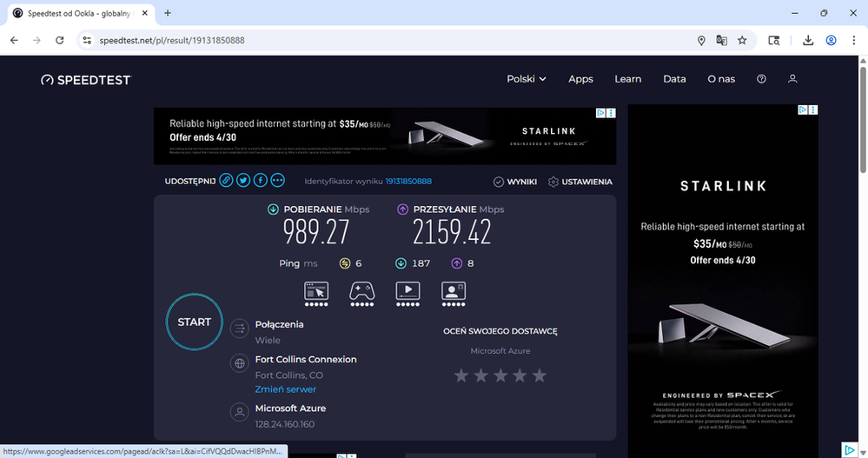
Task: Close the Speedtest browser tab
Action: click(x=145, y=13)
